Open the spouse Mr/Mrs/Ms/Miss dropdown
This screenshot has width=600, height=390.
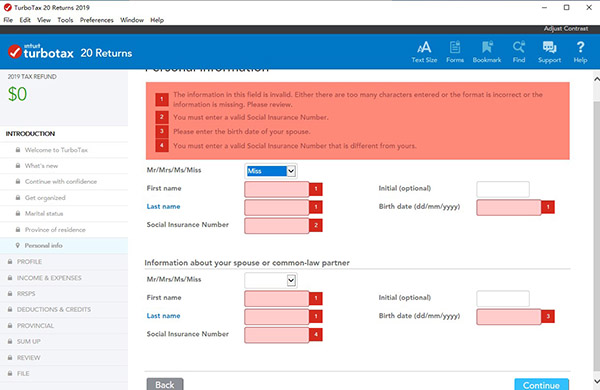tap(271, 281)
